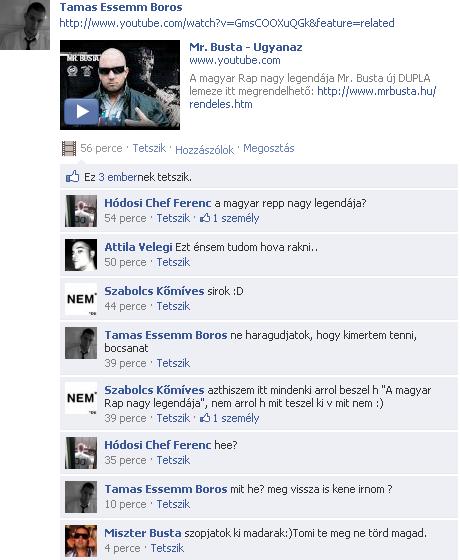Open Attila Velegi's avatar picture
460x560 pixels.
[81, 255]
